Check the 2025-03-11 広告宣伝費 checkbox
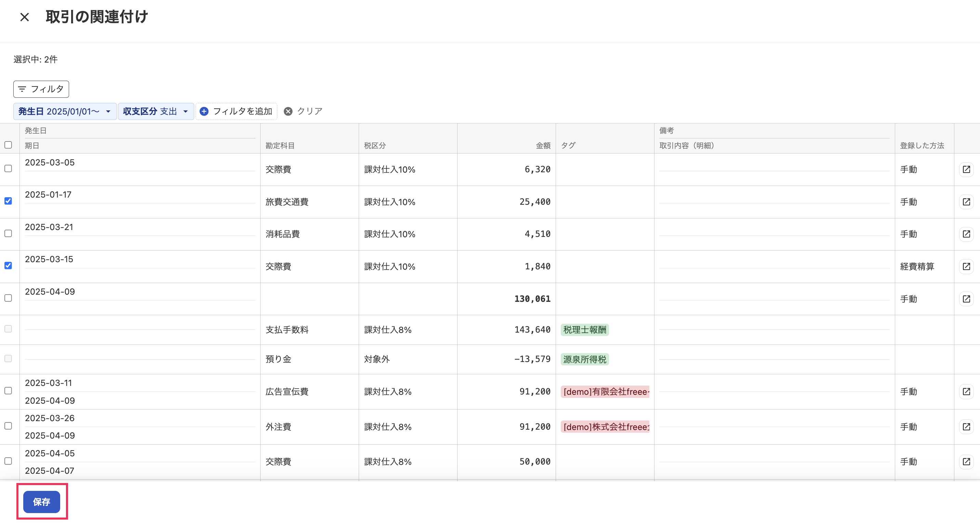Screen dimensions: 980x523 (x=8, y=391)
